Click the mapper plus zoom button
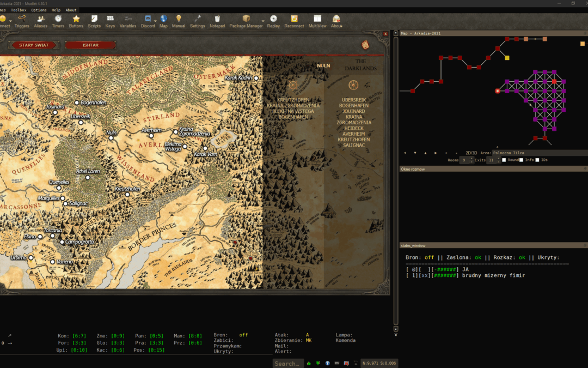 446,153
